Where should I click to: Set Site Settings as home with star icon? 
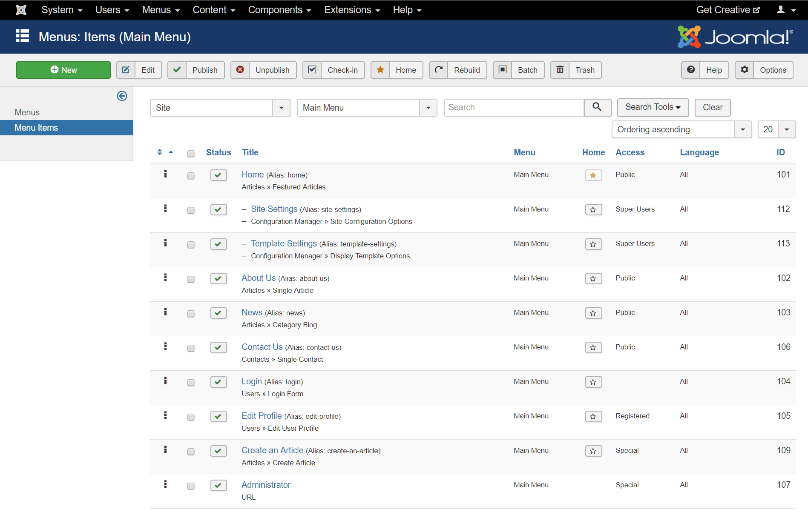click(593, 209)
